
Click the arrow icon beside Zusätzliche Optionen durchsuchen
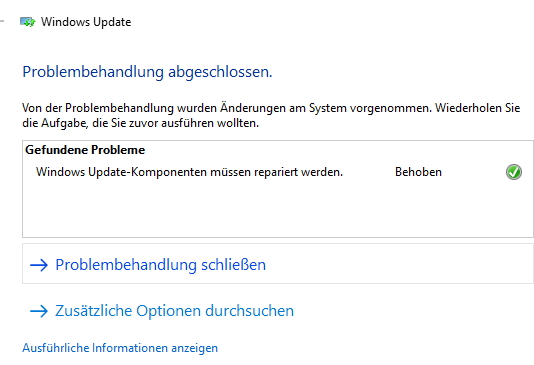(x=39, y=311)
